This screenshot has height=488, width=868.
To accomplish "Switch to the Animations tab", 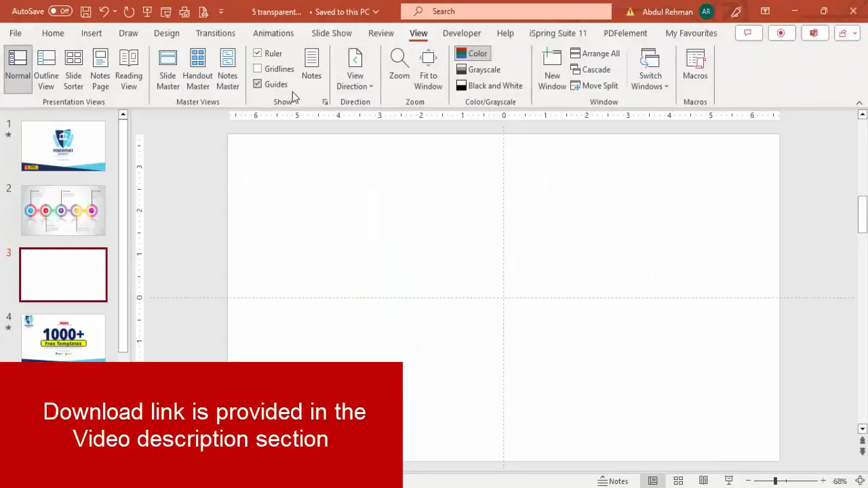I will point(273,33).
